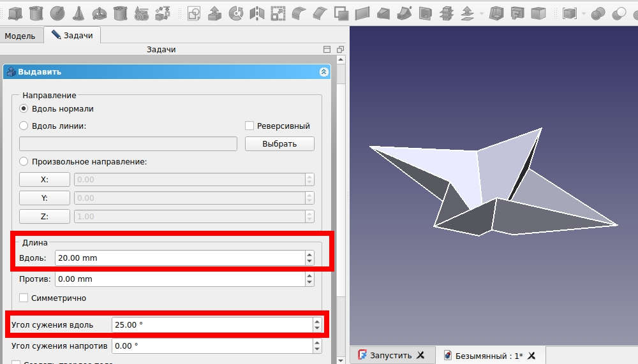This screenshot has width=638, height=364.
Task: Click the 'Угол сужения вдоль' input field
Action: (x=212, y=324)
